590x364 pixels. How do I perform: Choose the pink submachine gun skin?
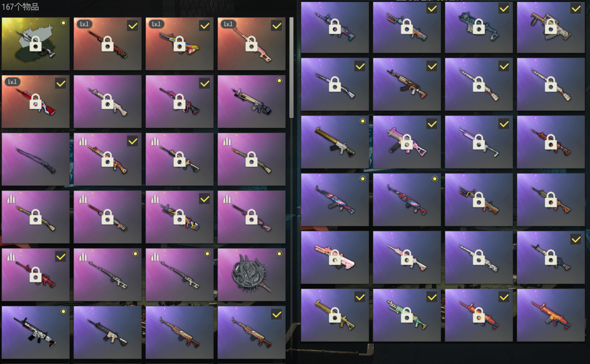406,142
